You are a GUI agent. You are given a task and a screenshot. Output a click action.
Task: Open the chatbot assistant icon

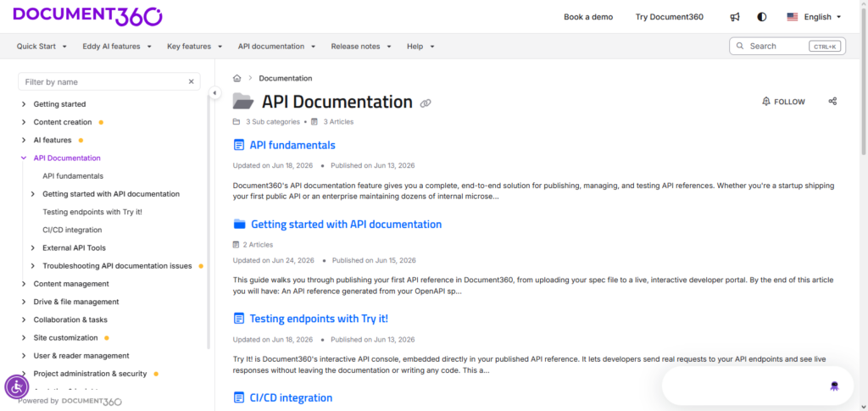tap(834, 386)
